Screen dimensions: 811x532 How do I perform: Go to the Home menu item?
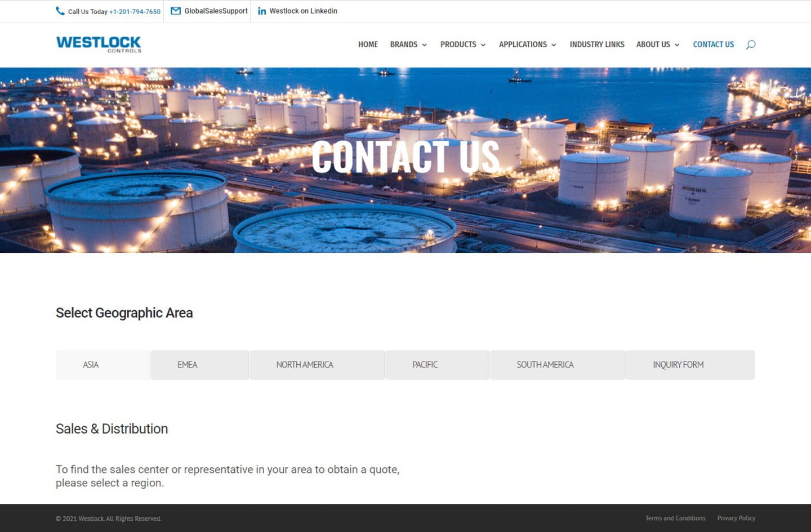tap(368, 44)
